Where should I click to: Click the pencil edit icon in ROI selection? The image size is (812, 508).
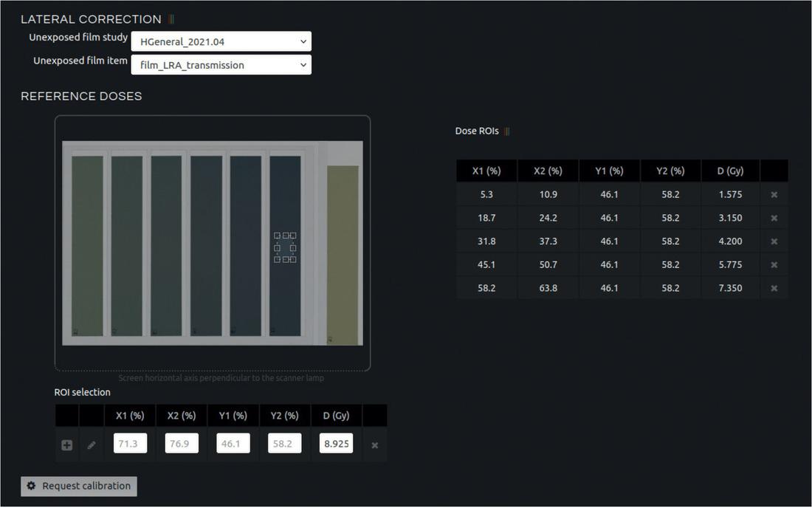coord(92,445)
